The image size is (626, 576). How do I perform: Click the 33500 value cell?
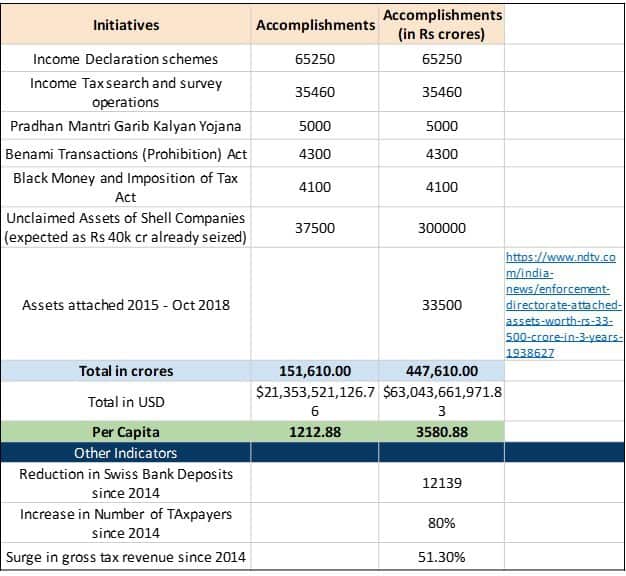(x=442, y=304)
